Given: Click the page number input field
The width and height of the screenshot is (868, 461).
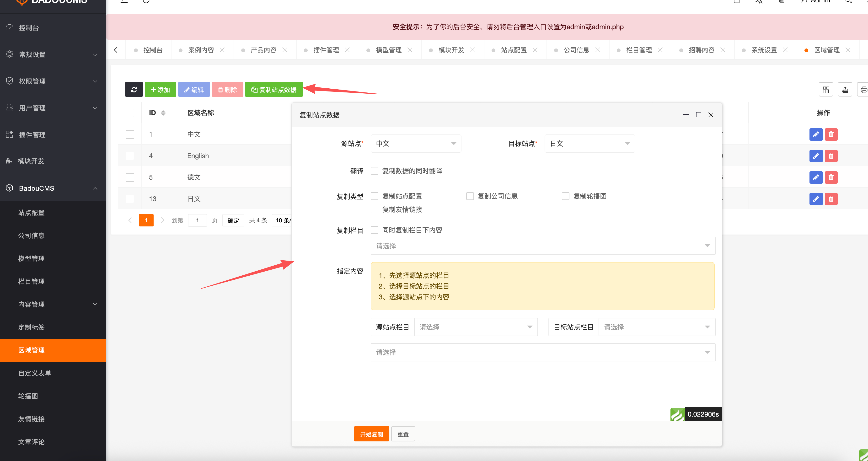Looking at the screenshot, I should click(x=198, y=220).
